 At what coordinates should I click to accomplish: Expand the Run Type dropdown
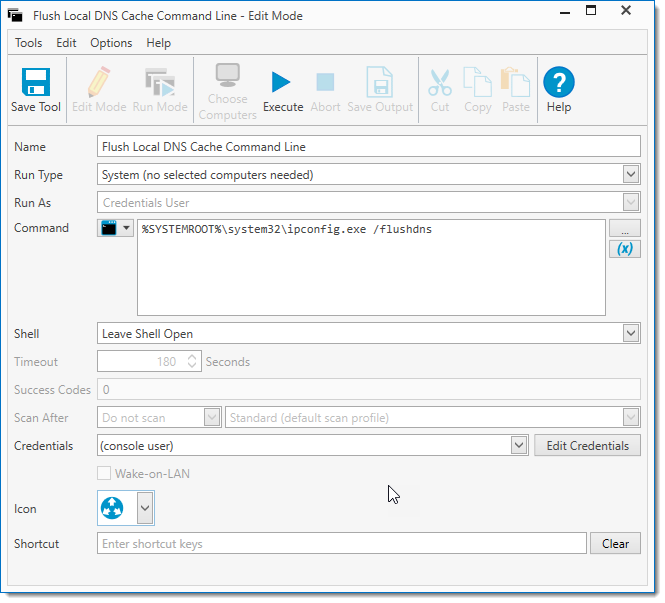point(630,175)
